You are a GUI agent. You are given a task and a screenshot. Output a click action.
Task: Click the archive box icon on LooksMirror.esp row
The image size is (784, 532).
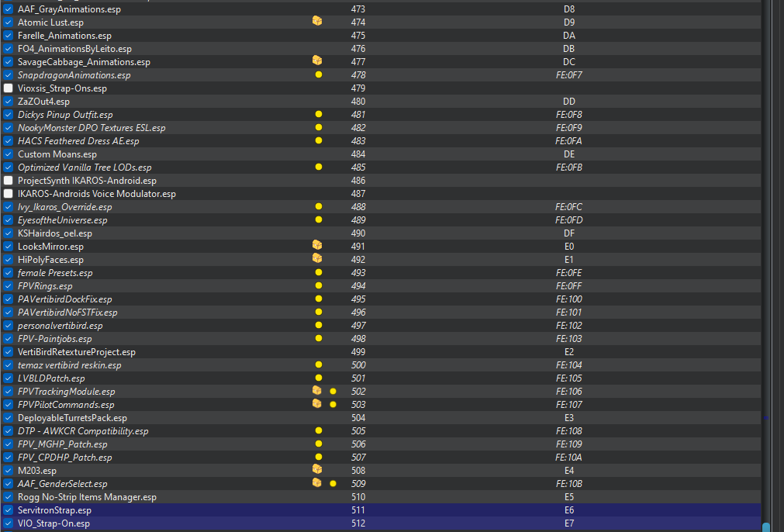coord(317,245)
